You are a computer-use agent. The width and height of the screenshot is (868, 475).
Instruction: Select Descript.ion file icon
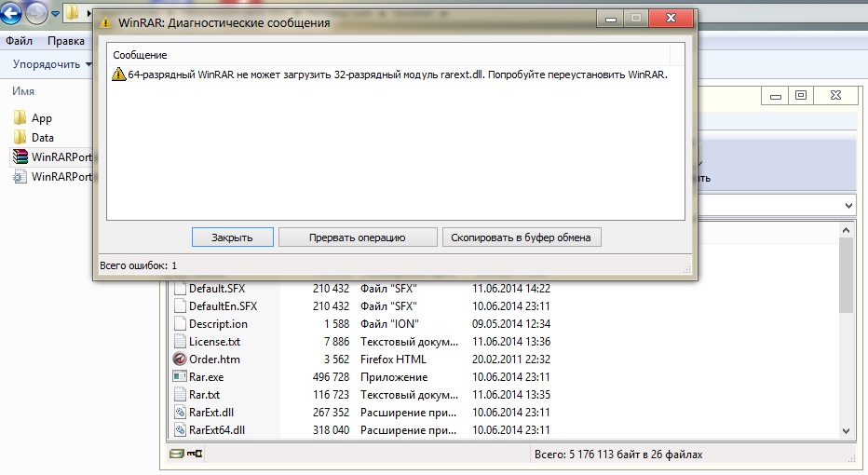(180, 323)
